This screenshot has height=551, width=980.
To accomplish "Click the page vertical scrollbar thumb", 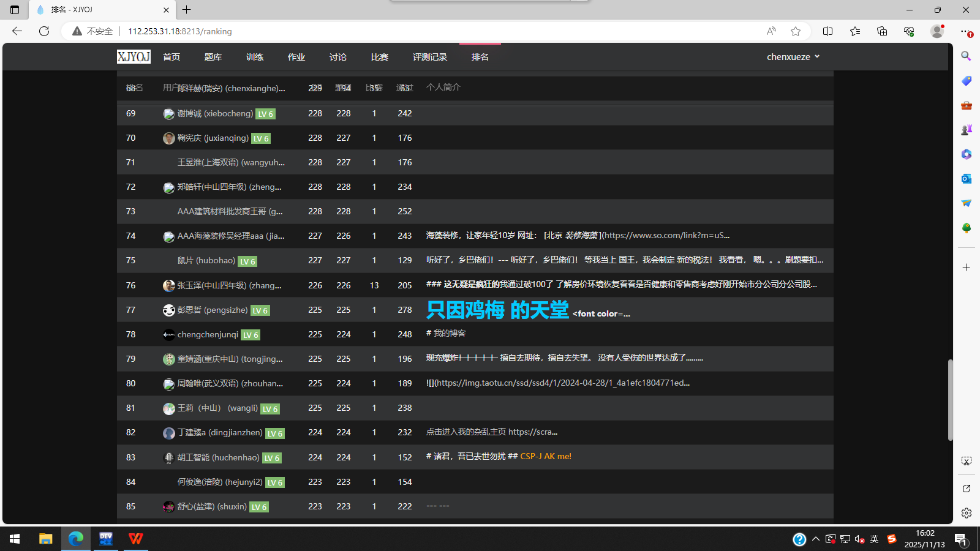I will pos(950,399).
